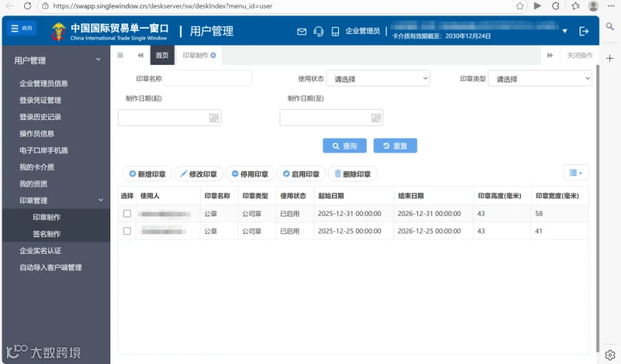Click the tab scroll-right double arrow
Screen dimensions: 621x364
(x=550, y=55)
